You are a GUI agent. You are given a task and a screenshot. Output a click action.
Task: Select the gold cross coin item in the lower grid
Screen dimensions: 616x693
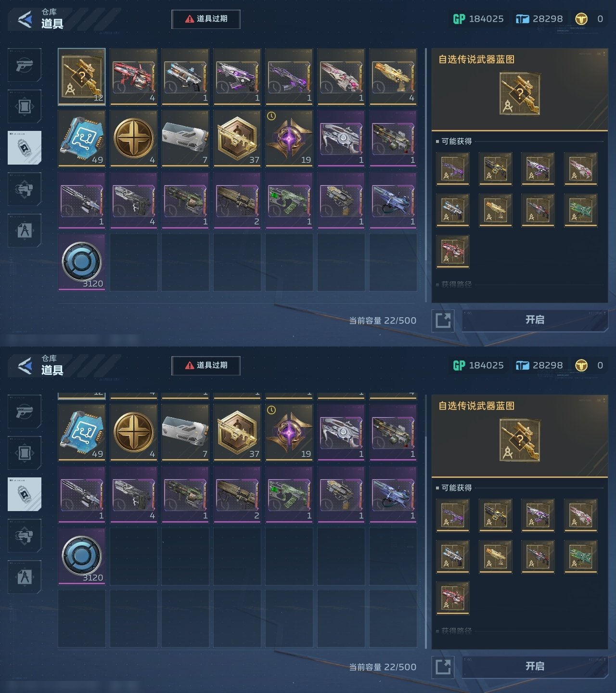click(x=134, y=433)
